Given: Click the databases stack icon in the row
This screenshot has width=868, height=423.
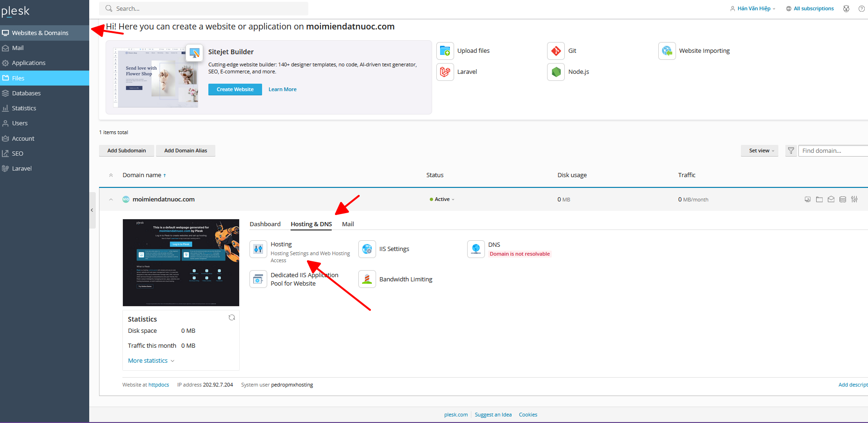Looking at the screenshot, I should tap(842, 199).
